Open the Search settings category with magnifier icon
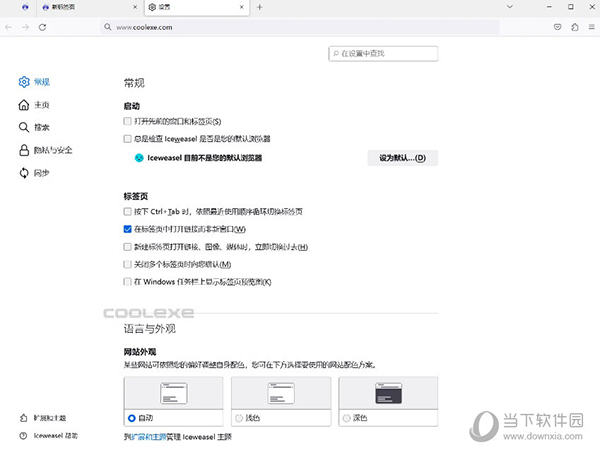Viewport: 600px width, 457px height. coord(34,127)
